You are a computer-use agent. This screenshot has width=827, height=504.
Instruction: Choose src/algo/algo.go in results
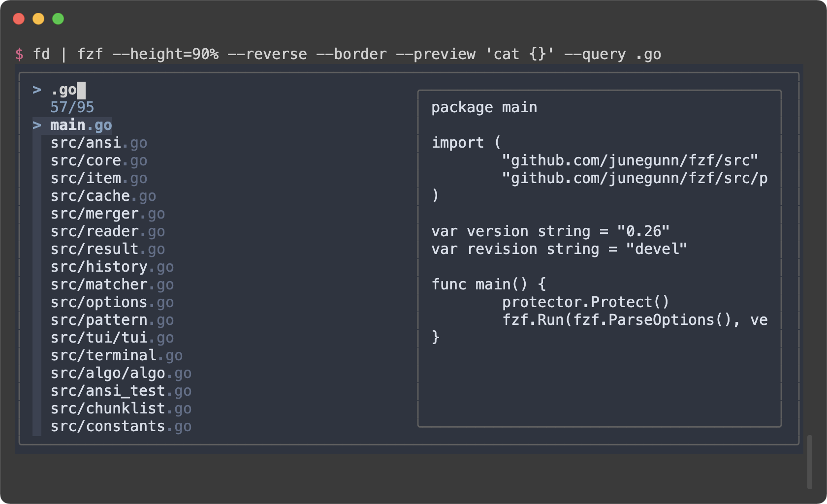pos(121,373)
